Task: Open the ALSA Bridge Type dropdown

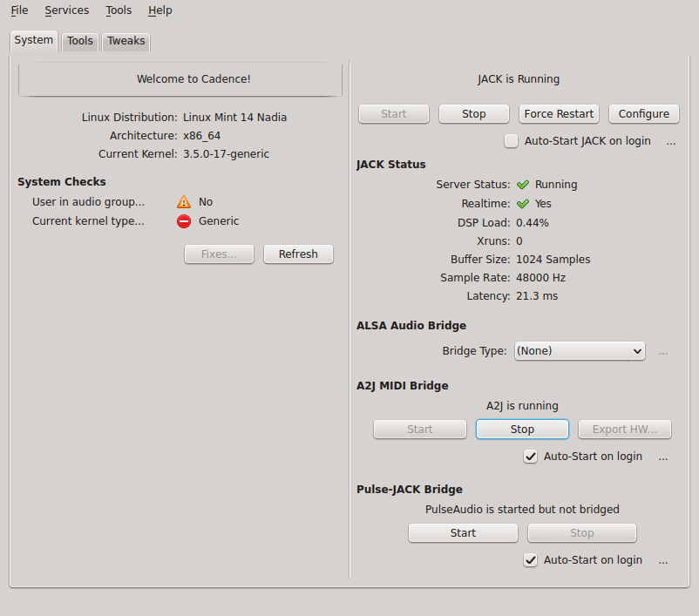Action: (580, 351)
